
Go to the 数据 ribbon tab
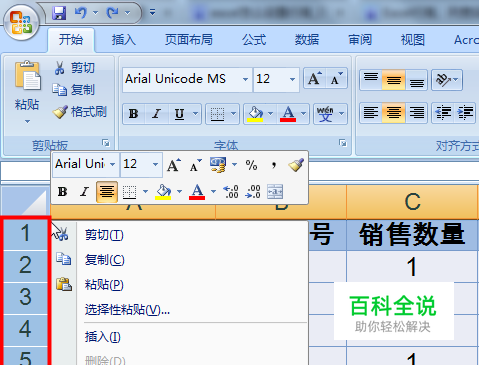[x=307, y=40]
